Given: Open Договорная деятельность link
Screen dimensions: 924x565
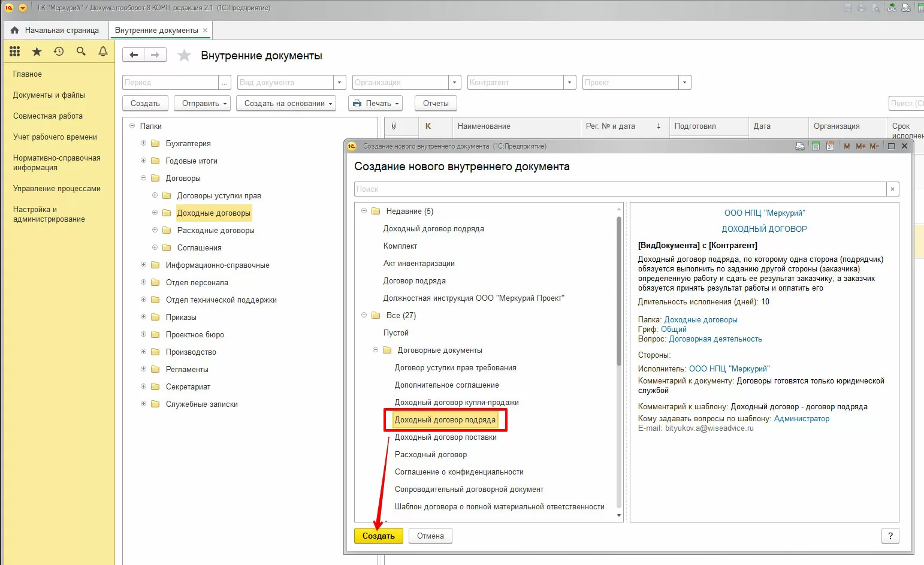Looking at the screenshot, I should point(715,339).
